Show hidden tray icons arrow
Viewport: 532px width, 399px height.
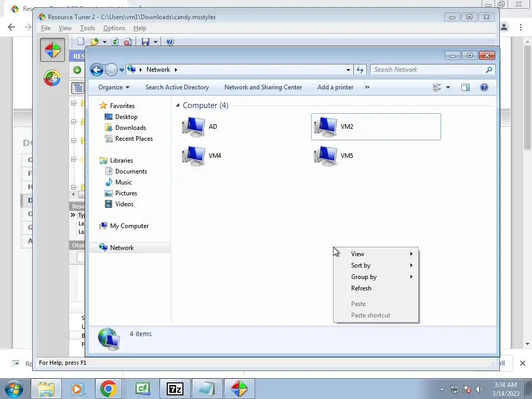[x=442, y=389]
